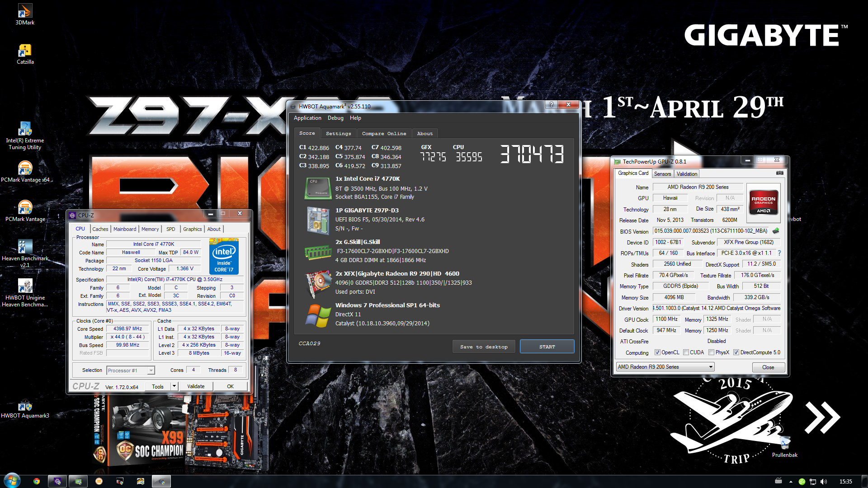868x488 pixels.
Task: Select the PCMark Vantage (non-x64) icon
Action: (x=25, y=211)
